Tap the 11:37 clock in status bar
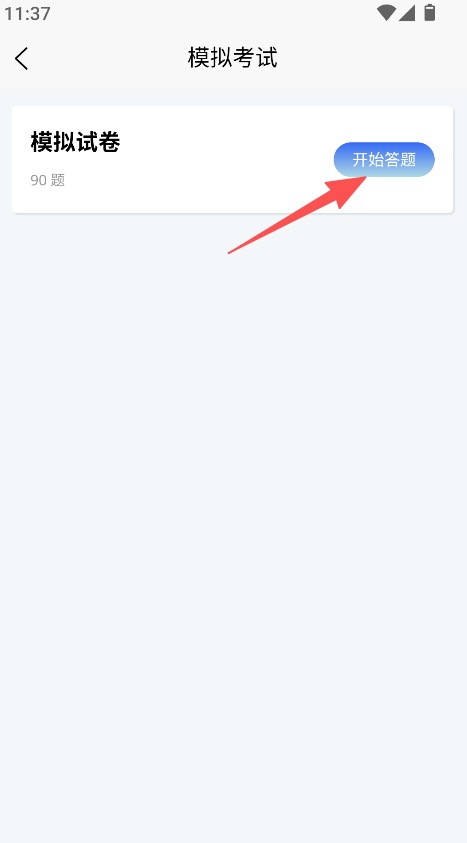 [x=27, y=13]
